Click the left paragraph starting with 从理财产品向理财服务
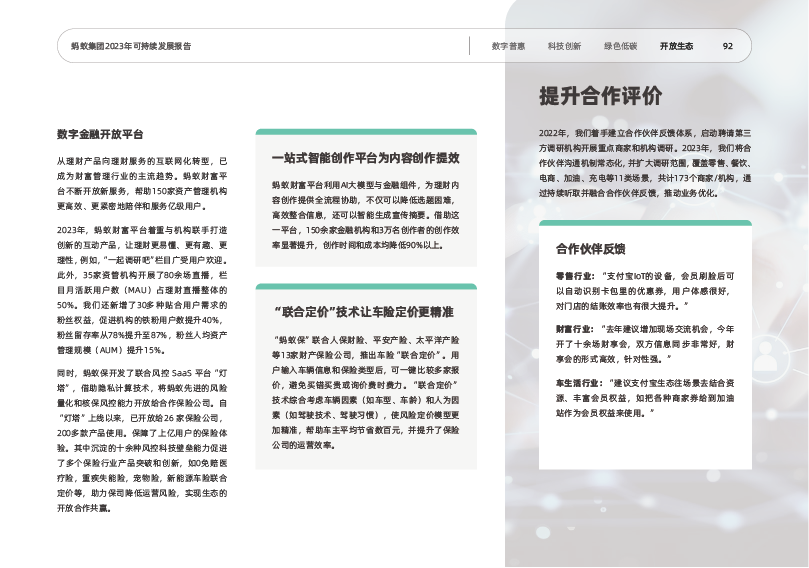The width and height of the screenshot is (809, 568). 143,181
